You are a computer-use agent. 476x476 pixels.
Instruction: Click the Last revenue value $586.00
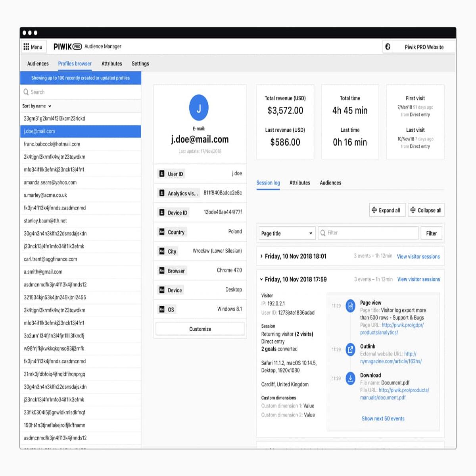[x=285, y=142]
